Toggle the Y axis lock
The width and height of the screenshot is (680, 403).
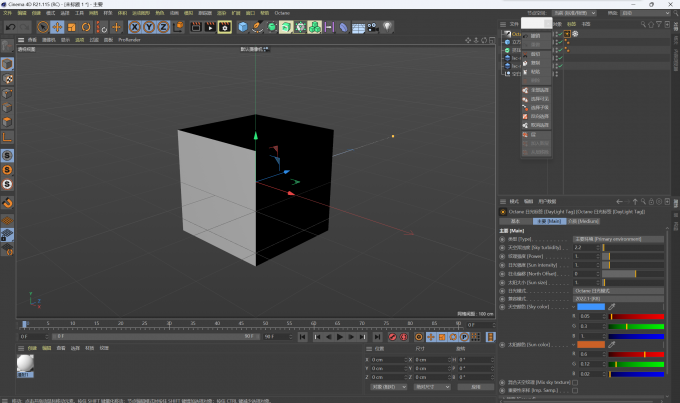coord(149,27)
